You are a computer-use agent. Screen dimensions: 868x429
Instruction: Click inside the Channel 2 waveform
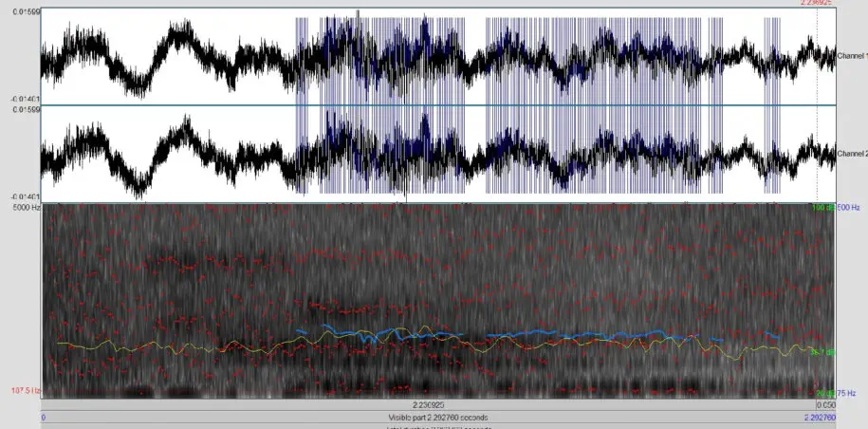pyautogui.click(x=438, y=154)
